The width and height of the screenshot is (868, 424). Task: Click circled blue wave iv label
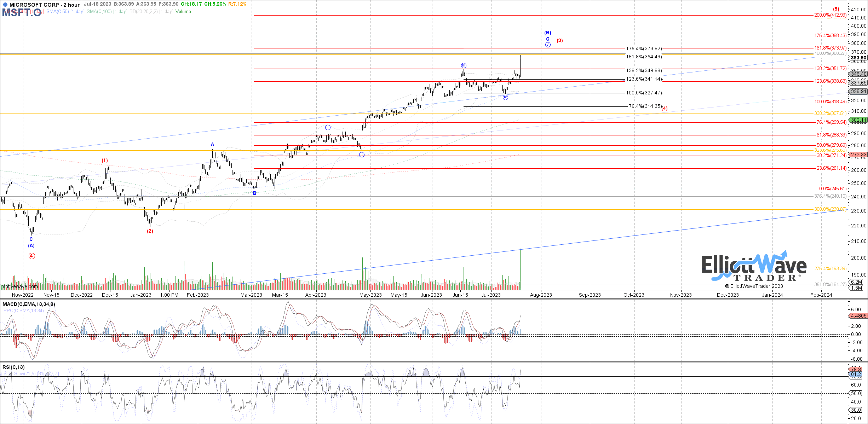pos(505,97)
